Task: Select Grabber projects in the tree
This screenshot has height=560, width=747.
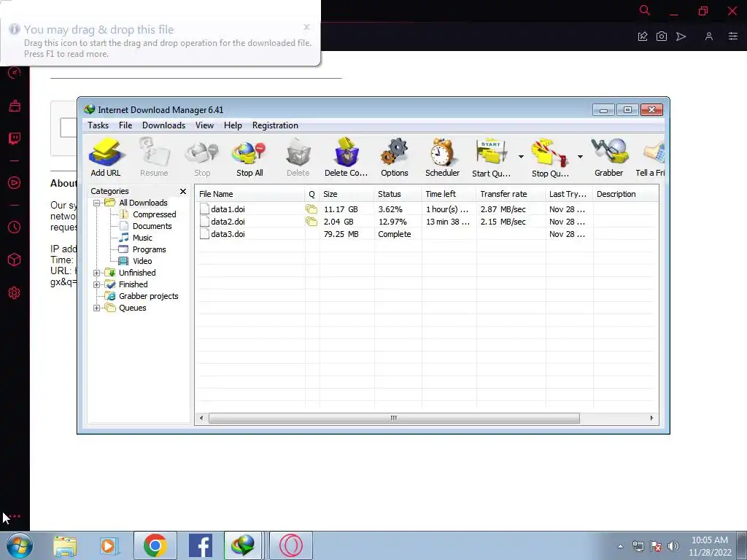Action: coord(148,296)
